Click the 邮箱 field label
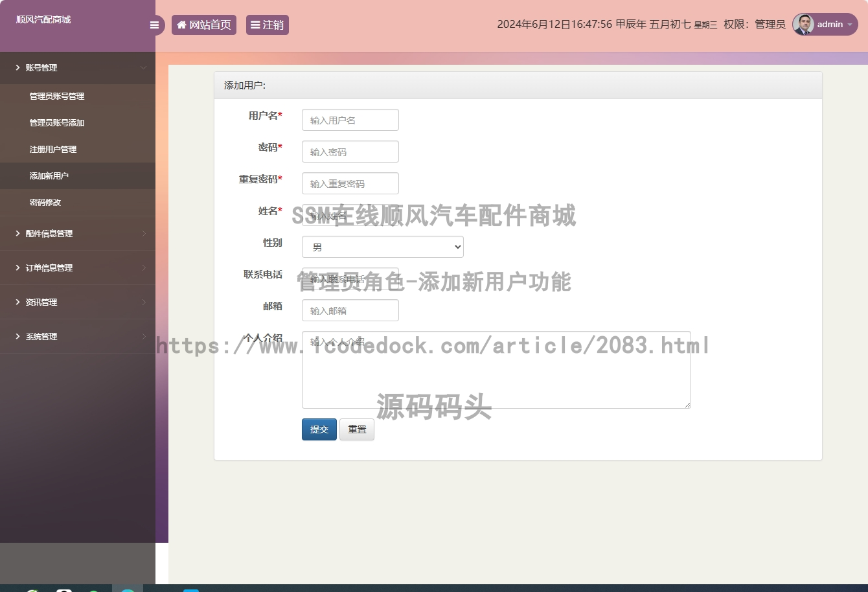This screenshot has width=868, height=592. coord(273,306)
